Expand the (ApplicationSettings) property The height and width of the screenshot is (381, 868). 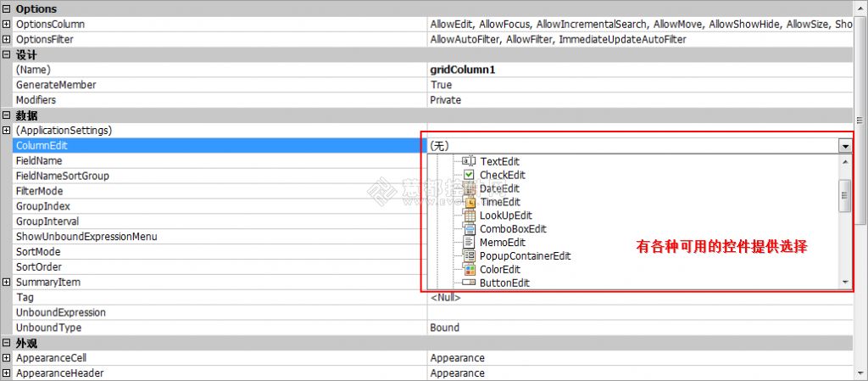point(7,130)
